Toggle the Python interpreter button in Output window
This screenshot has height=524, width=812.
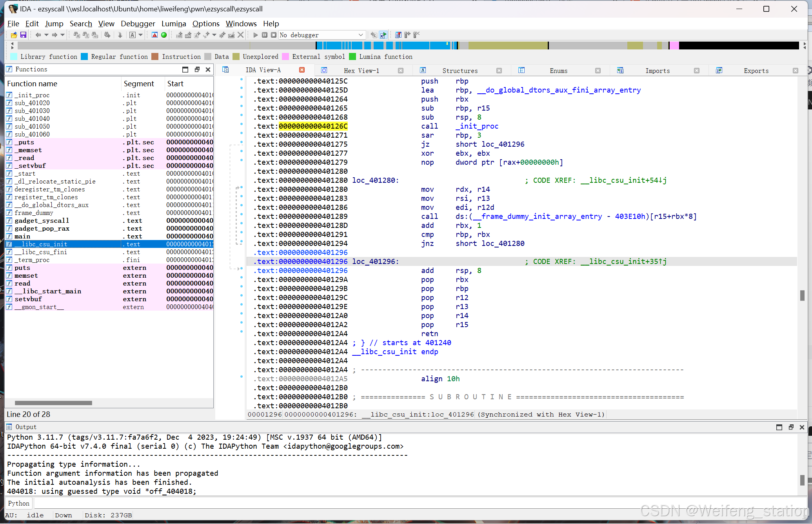pyautogui.click(x=18, y=503)
